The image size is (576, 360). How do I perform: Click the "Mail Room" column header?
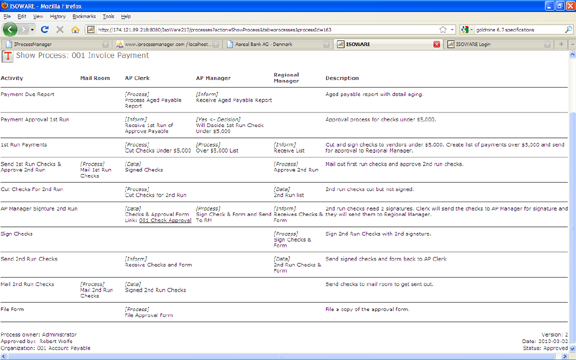click(95, 78)
